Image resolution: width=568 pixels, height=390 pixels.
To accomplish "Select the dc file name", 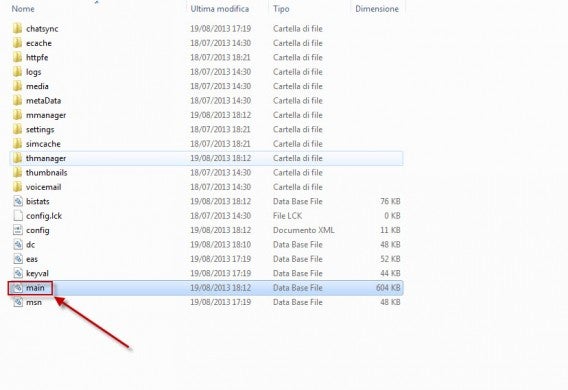I will (30, 245).
